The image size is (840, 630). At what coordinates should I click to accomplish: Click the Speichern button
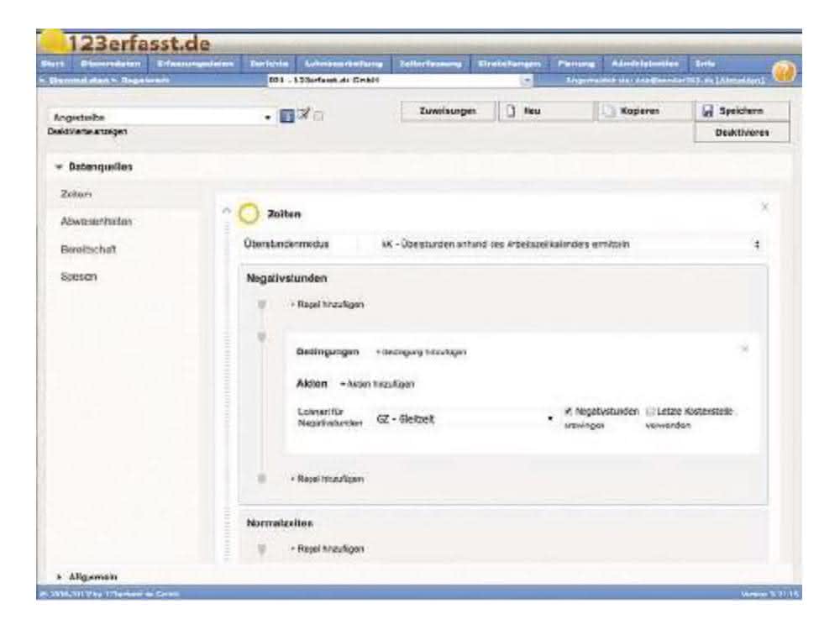[x=742, y=111]
